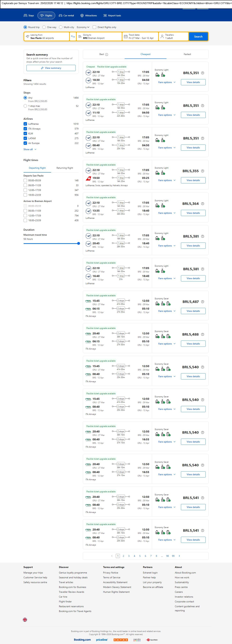Enable the Direct flights only checkbox

point(94,27)
